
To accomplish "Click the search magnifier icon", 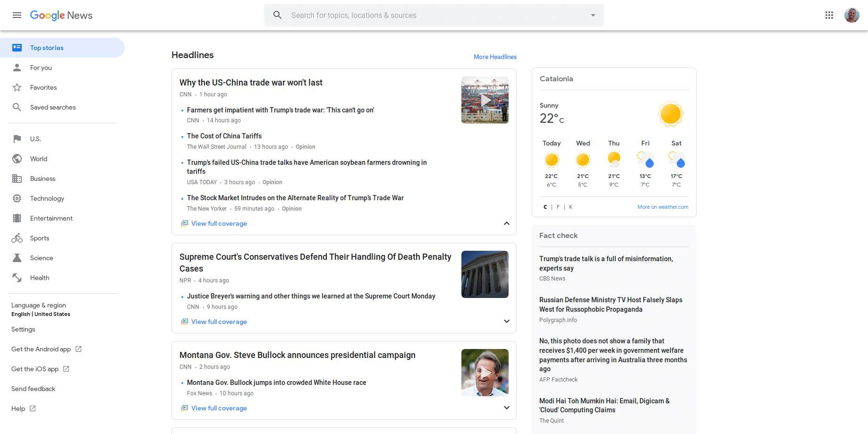I will (x=278, y=15).
